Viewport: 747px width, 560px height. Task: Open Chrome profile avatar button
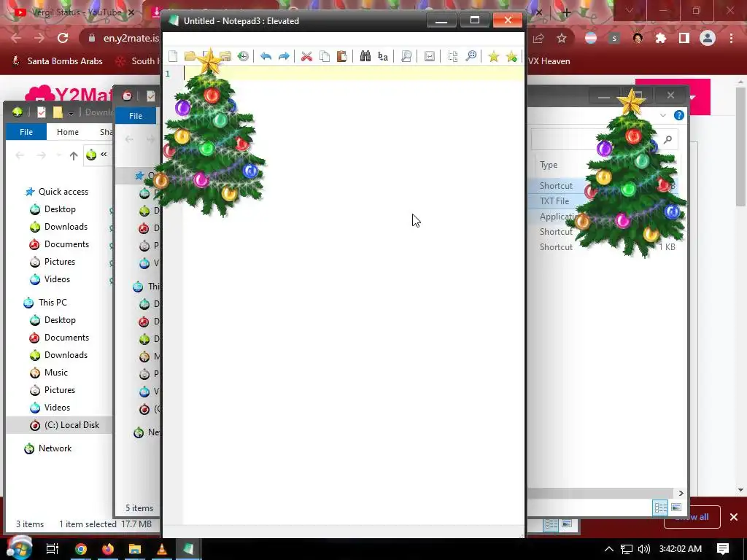[x=708, y=38]
